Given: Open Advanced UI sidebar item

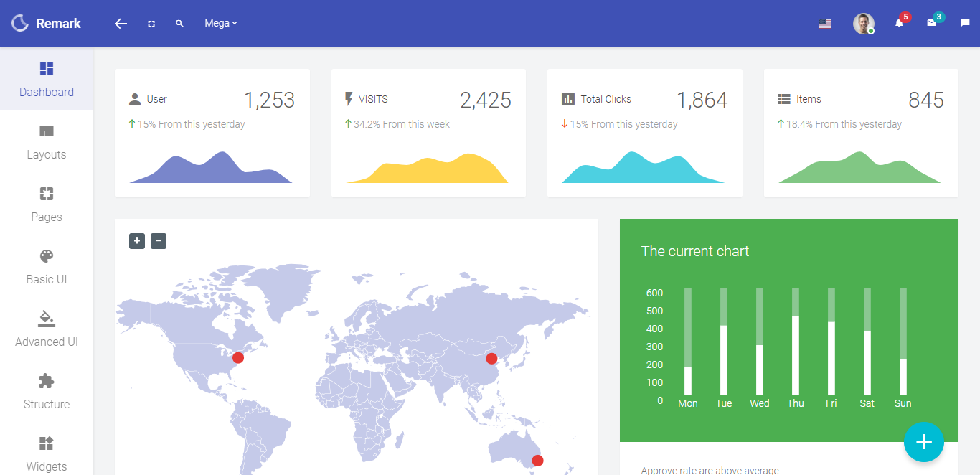Looking at the screenshot, I should pos(47,329).
